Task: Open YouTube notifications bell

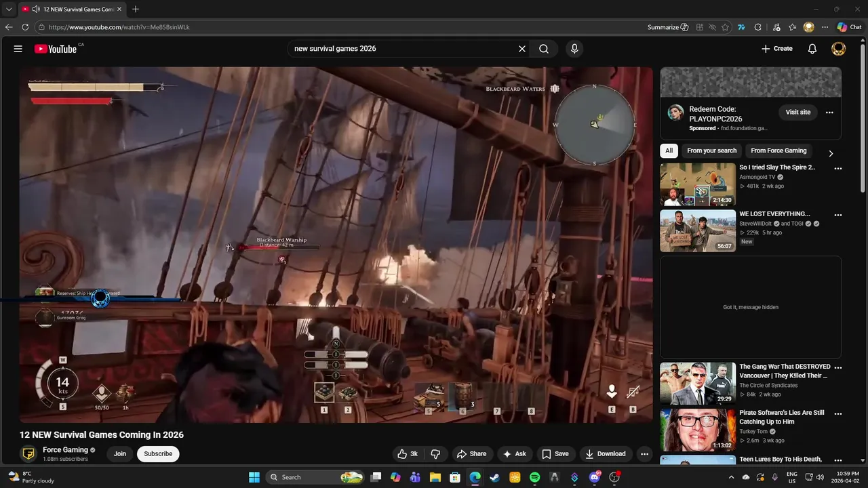Action: point(812,49)
